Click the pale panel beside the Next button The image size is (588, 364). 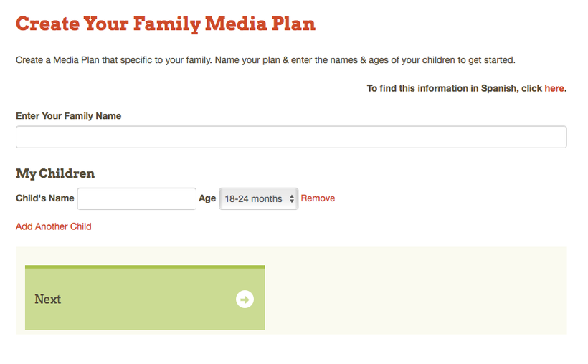[x=415, y=290]
